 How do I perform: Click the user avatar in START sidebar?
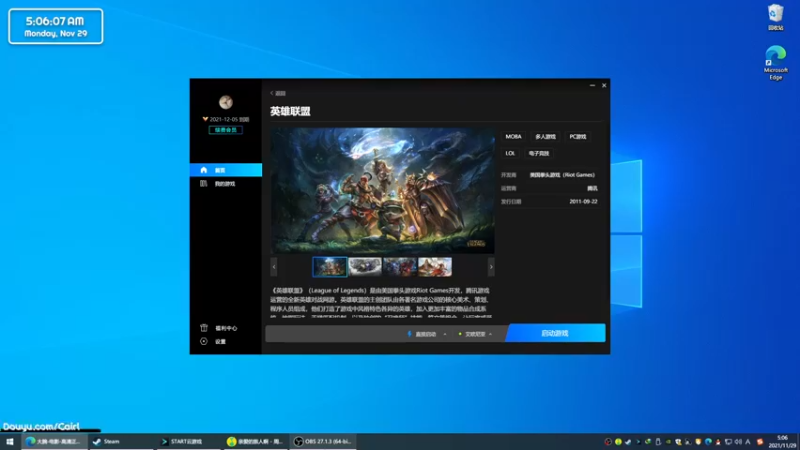(x=226, y=102)
